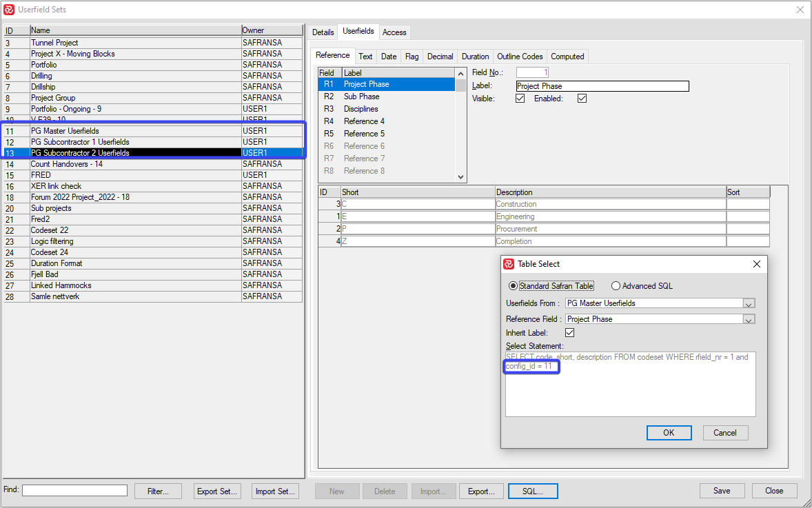Open the Text sub-tab

pos(365,57)
